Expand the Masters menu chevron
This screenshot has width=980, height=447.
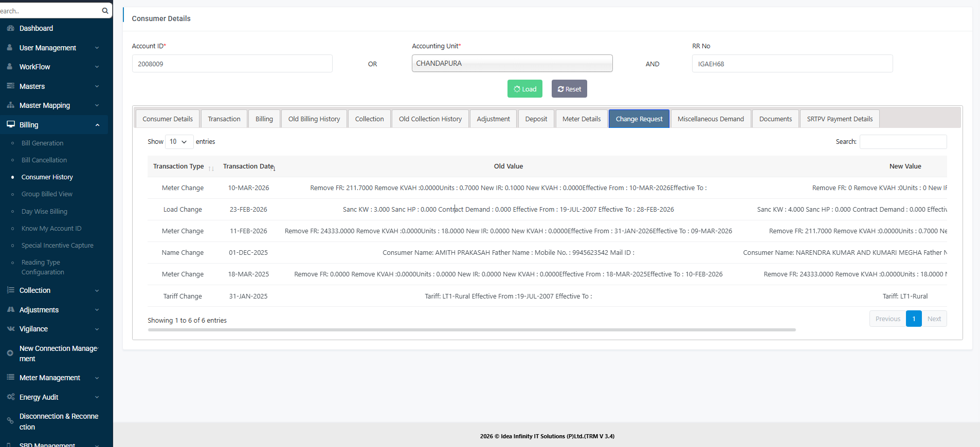click(x=97, y=86)
